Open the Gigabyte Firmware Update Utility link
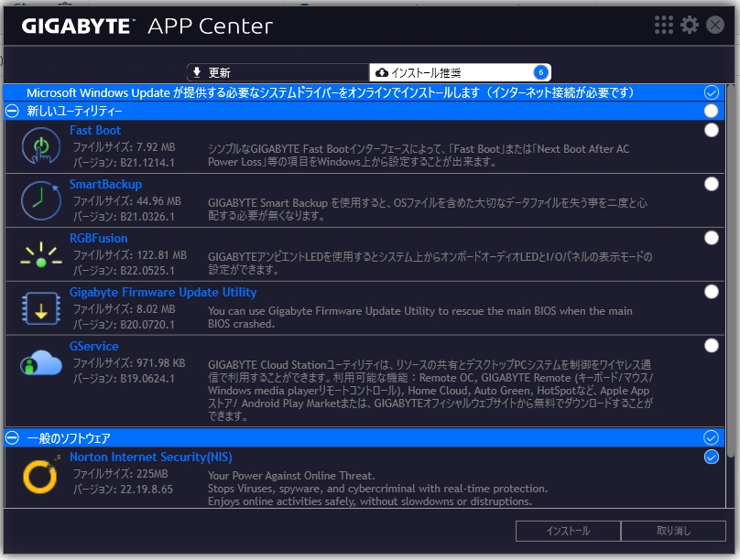Image resolution: width=740 pixels, height=560 pixels. [x=163, y=292]
